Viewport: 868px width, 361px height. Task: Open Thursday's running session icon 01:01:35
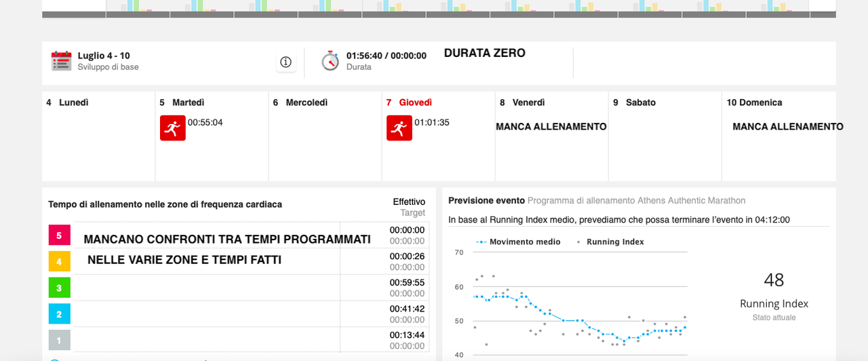point(399,128)
